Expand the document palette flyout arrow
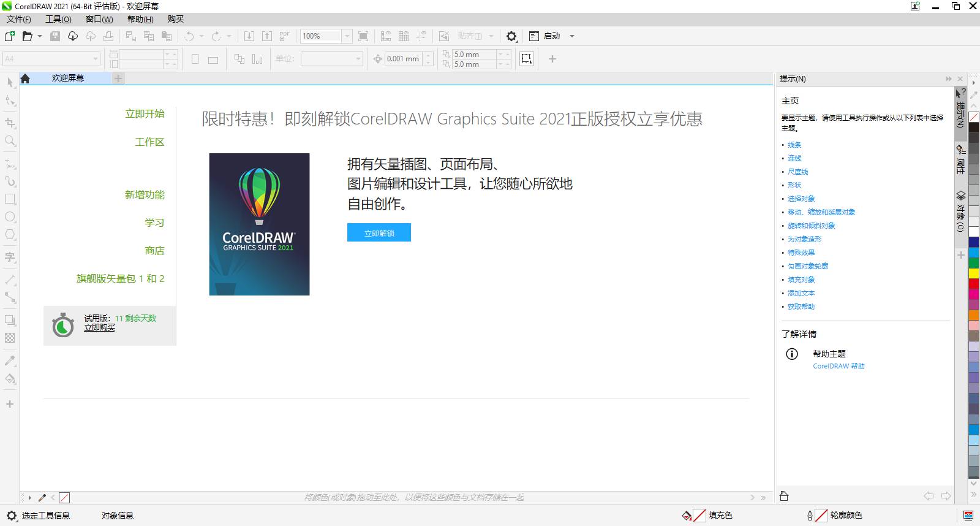980x526 pixels. click(x=29, y=498)
